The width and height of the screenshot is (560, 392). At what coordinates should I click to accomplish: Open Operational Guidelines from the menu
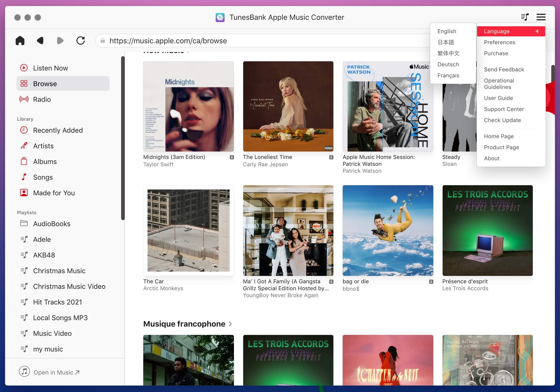[x=511, y=84]
